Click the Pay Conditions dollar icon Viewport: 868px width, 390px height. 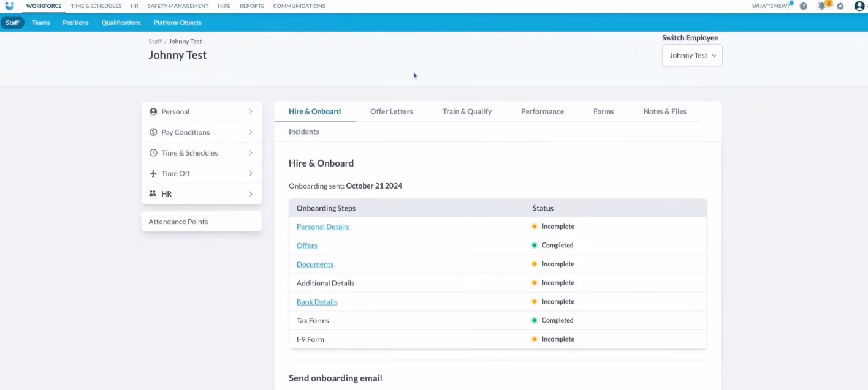pyautogui.click(x=153, y=132)
